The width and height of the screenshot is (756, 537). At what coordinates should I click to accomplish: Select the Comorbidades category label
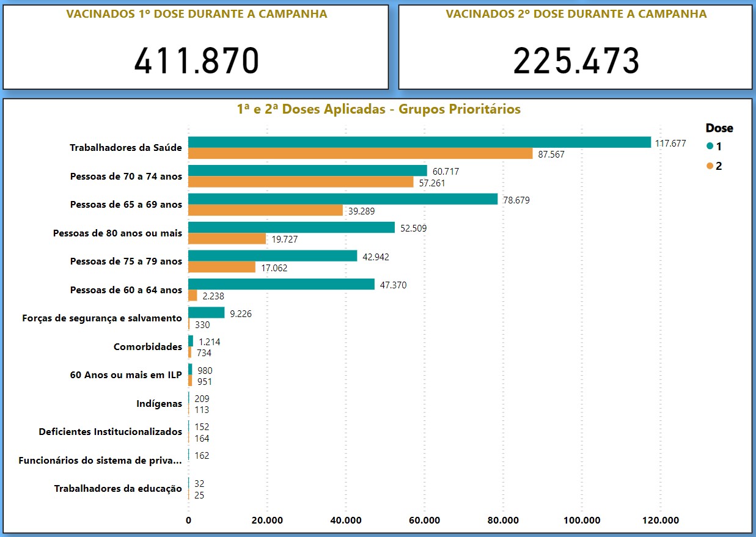click(147, 347)
